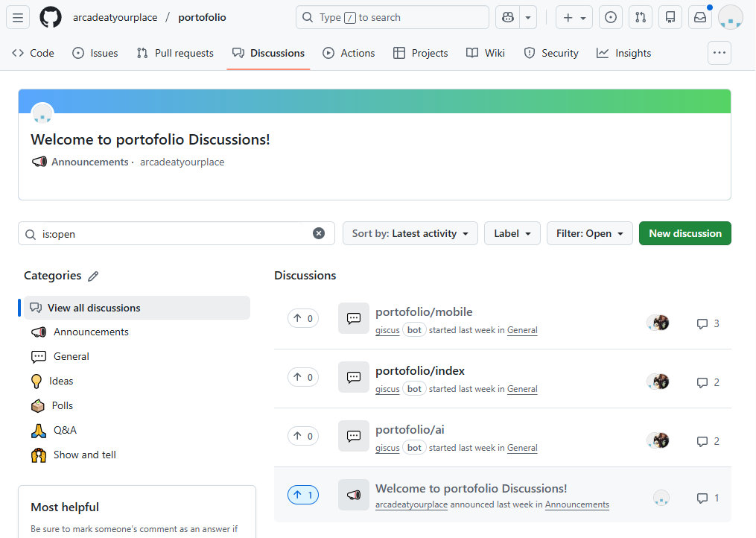Upvote the portofolio/mobile discussion

[303, 319]
